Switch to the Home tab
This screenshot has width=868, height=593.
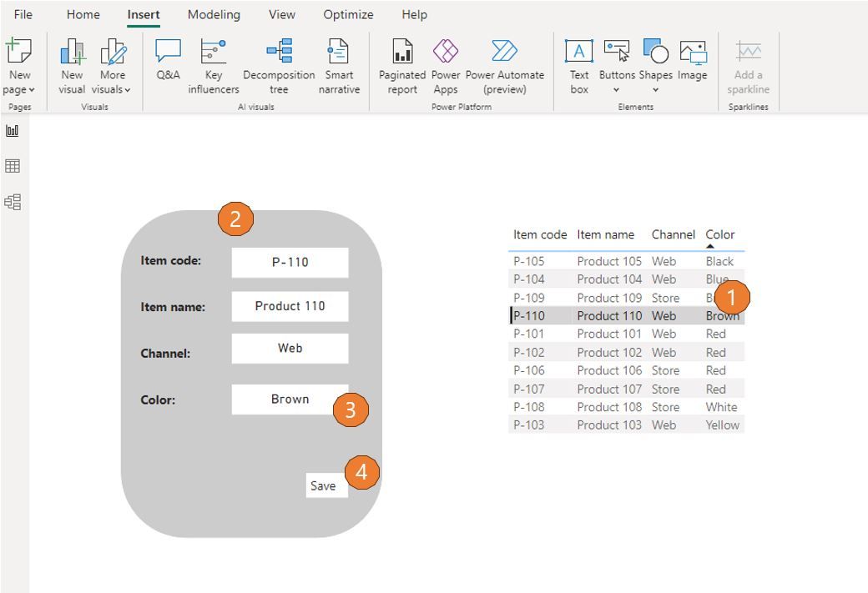tap(83, 14)
